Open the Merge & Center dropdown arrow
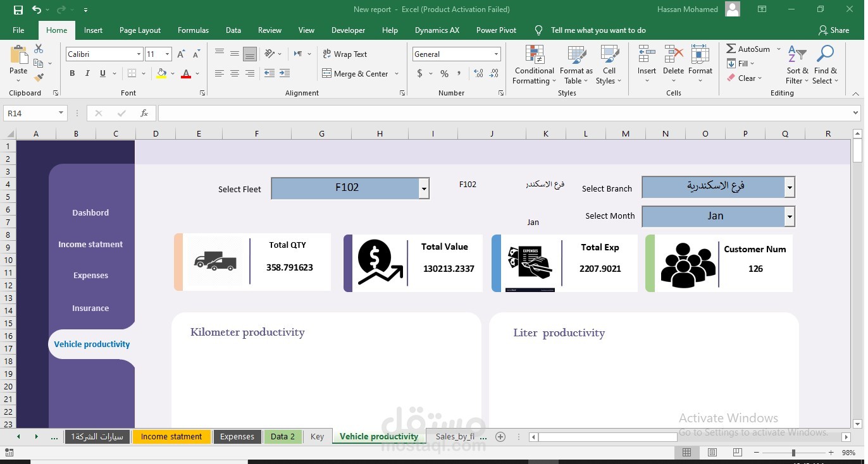The image size is (868, 464). [397, 73]
